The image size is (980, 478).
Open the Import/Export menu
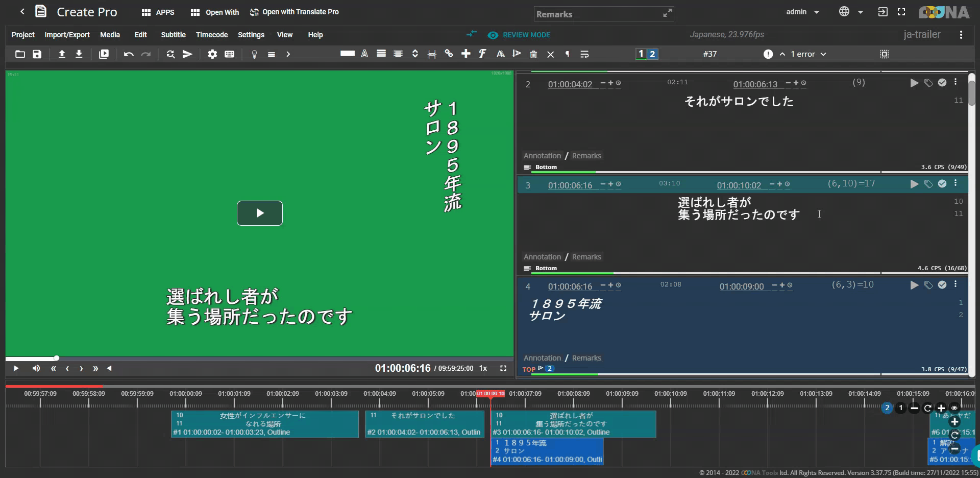[x=67, y=35]
